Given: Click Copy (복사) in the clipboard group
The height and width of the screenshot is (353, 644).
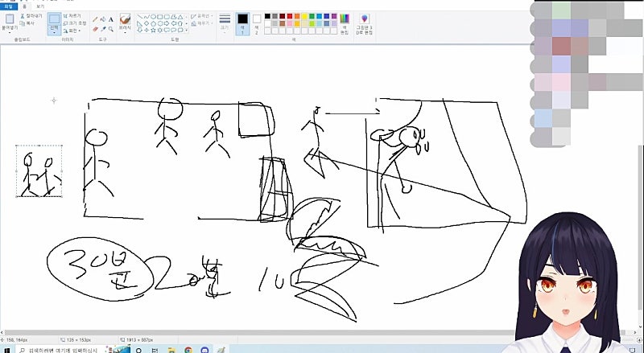Looking at the screenshot, I should 27,23.
